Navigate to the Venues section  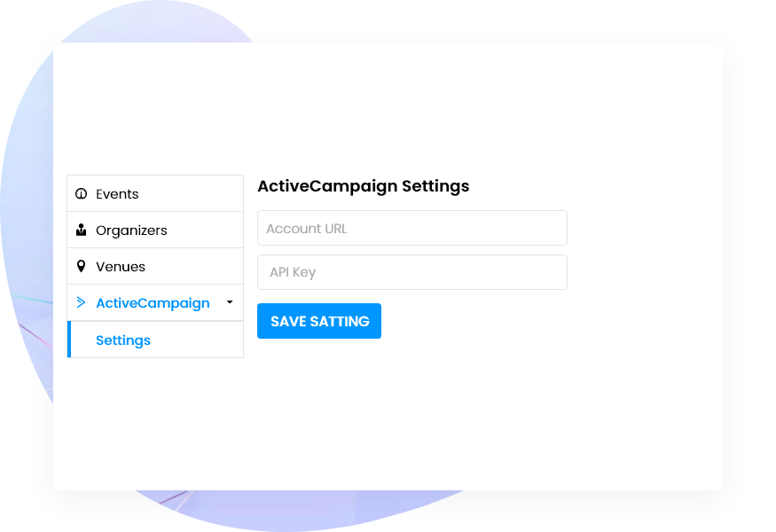pos(120,266)
